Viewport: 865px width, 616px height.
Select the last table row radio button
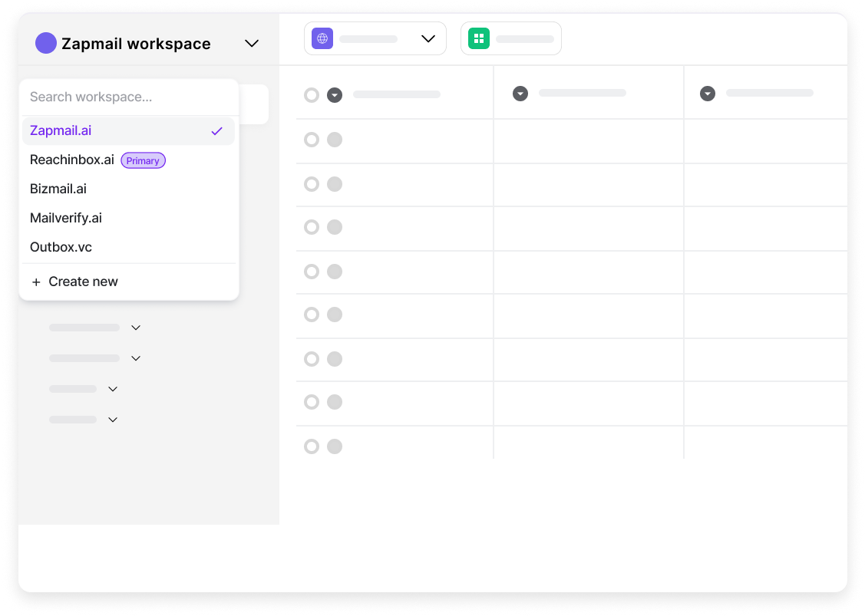(312, 446)
